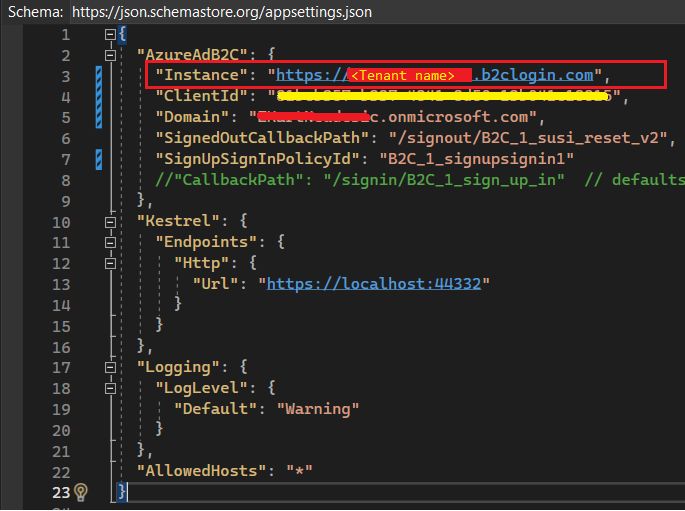This screenshot has width=685, height=511.
Task: Collapse the root JSON object at line 1
Action: coord(110,34)
